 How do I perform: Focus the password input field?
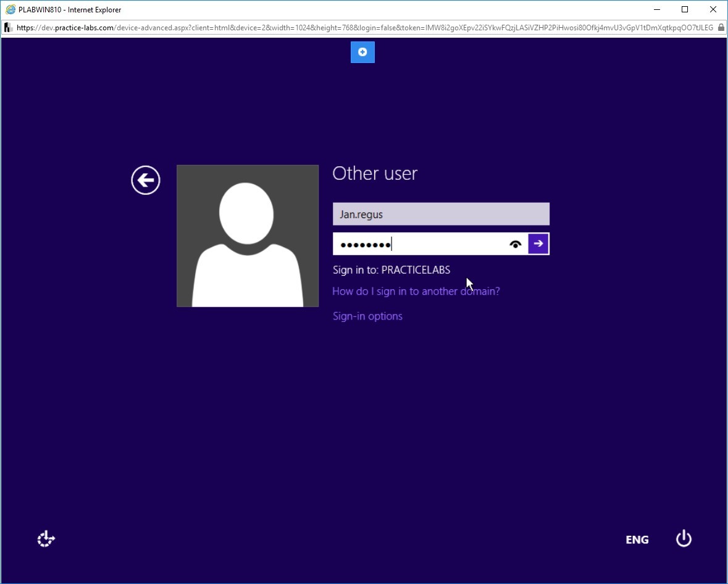coord(420,244)
